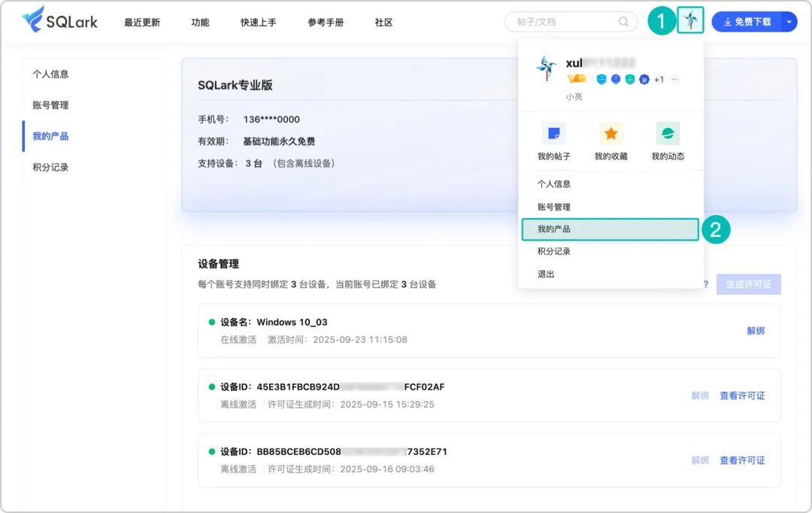The width and height of the screenshot is (812, 513).
Task: Select 积分记录 in left sidebar
Action: click(x=50, y=168)
